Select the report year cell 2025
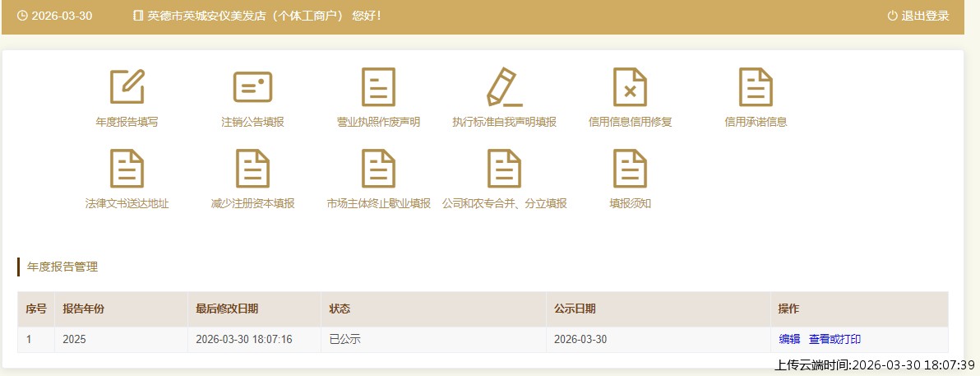The image size is (980, 376). point(121,339)
